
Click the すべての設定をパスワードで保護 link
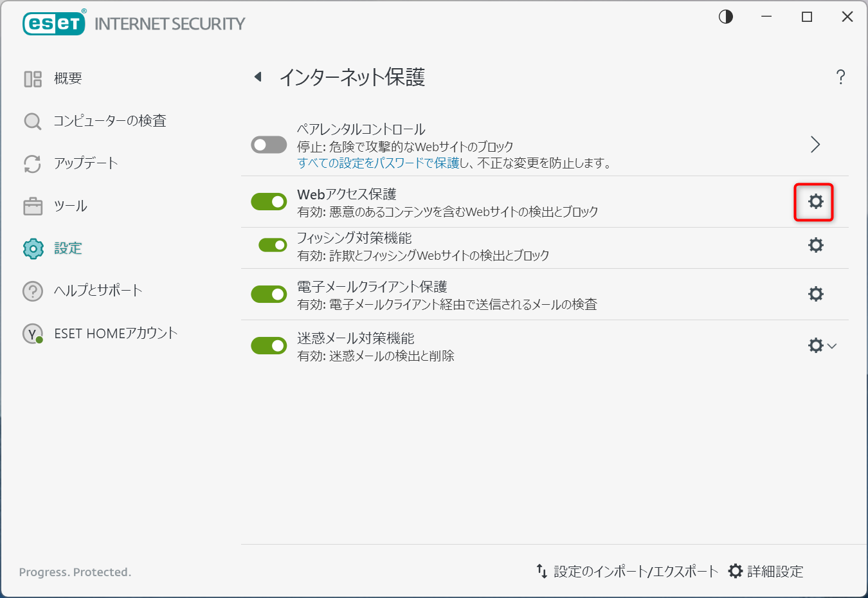tap(379, 163)
